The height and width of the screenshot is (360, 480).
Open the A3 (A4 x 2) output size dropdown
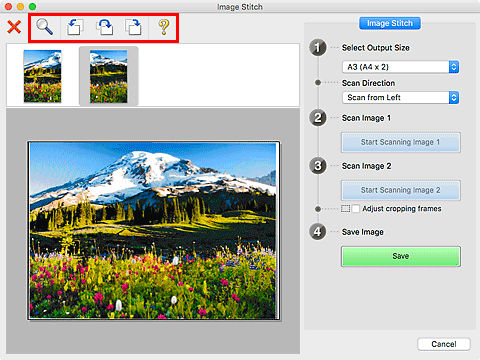click(400, 67)
